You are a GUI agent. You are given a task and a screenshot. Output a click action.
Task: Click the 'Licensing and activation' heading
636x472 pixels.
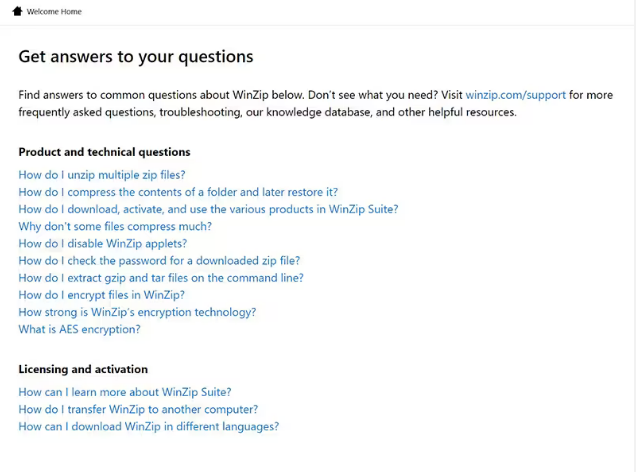click(83, 369)
